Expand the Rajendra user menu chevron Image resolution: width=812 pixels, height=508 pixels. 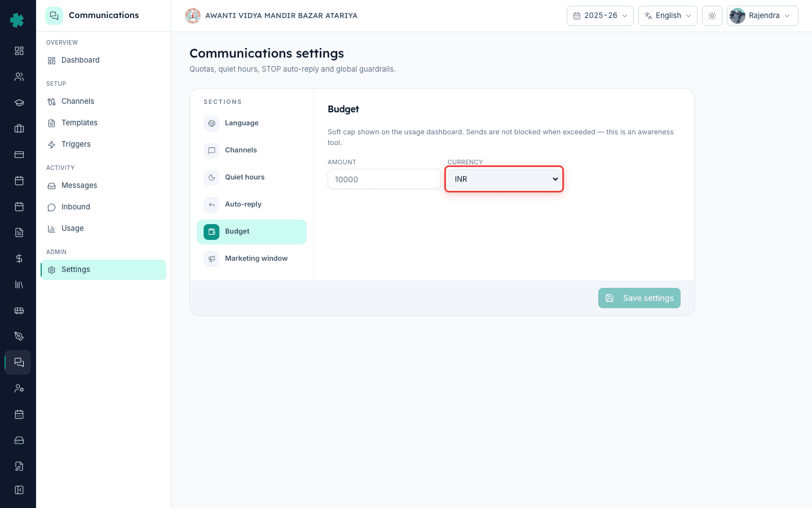pyautogui.click(x=787, y=16)
